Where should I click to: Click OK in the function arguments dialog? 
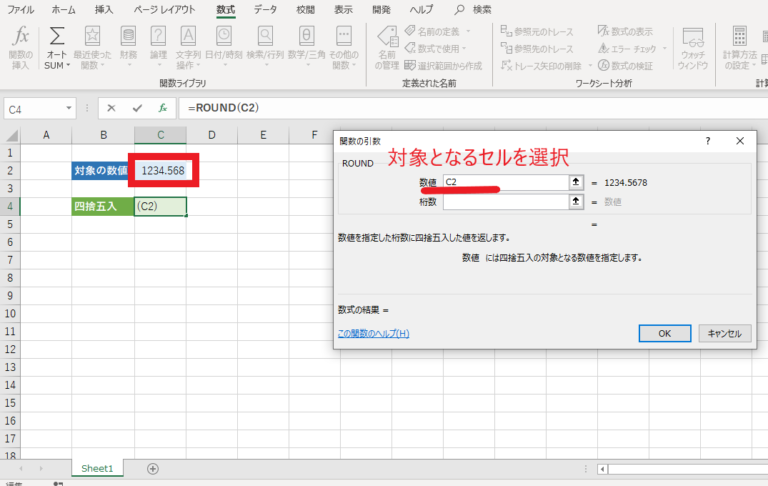point(665,333)
